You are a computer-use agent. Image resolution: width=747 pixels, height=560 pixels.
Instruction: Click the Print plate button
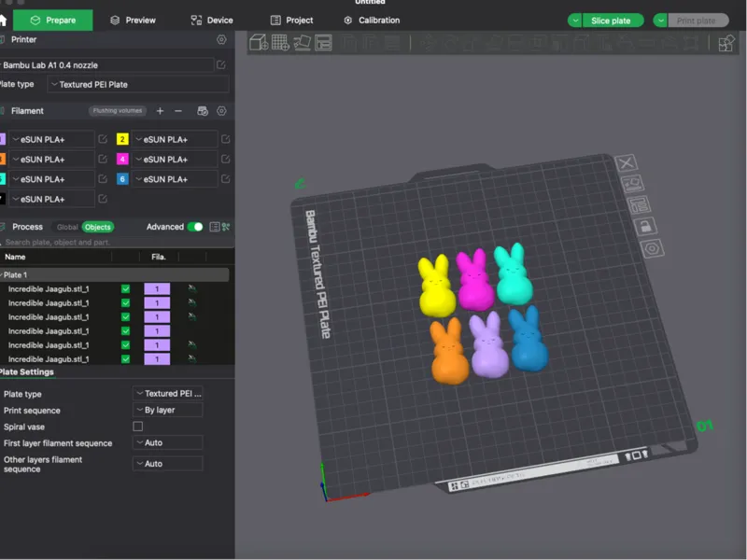point(698,21)
